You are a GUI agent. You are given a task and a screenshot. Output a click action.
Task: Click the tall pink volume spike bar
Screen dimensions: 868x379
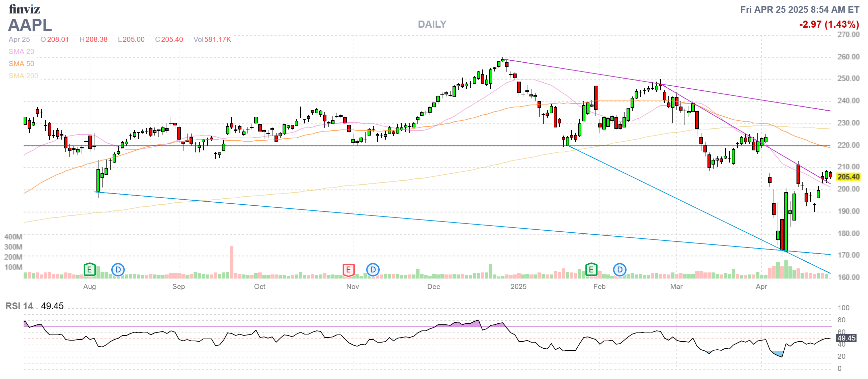pyautogui.click(x=232, y=262)
